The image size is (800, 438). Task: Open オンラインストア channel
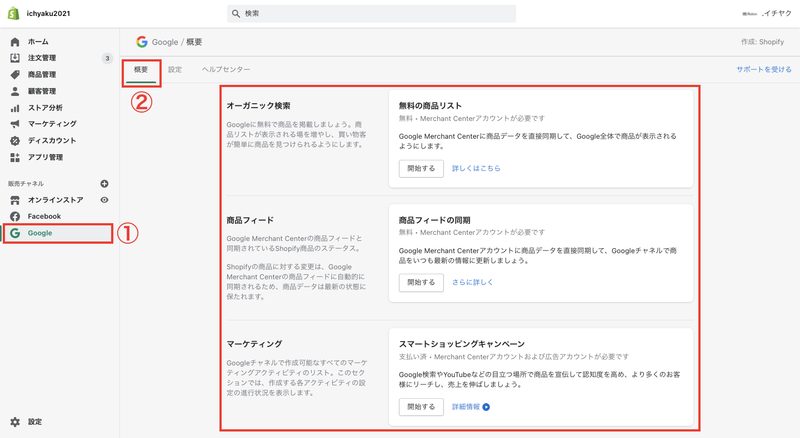(x=55, y=200)
